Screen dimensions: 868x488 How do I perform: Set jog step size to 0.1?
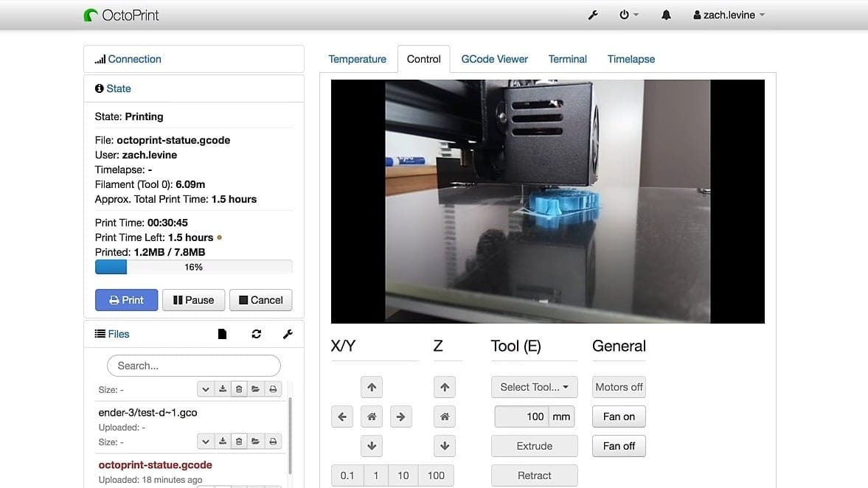coord(347,475)
